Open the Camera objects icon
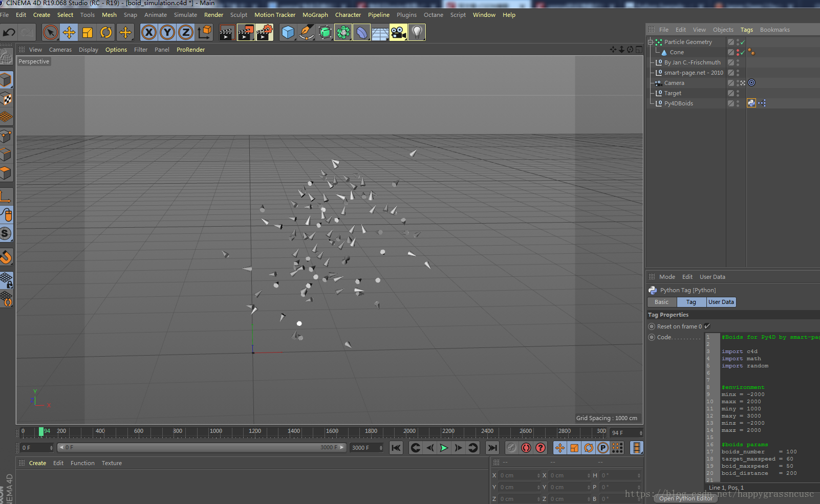The height and width of the screenshot is (504, 820). click(x=398, y=33)
